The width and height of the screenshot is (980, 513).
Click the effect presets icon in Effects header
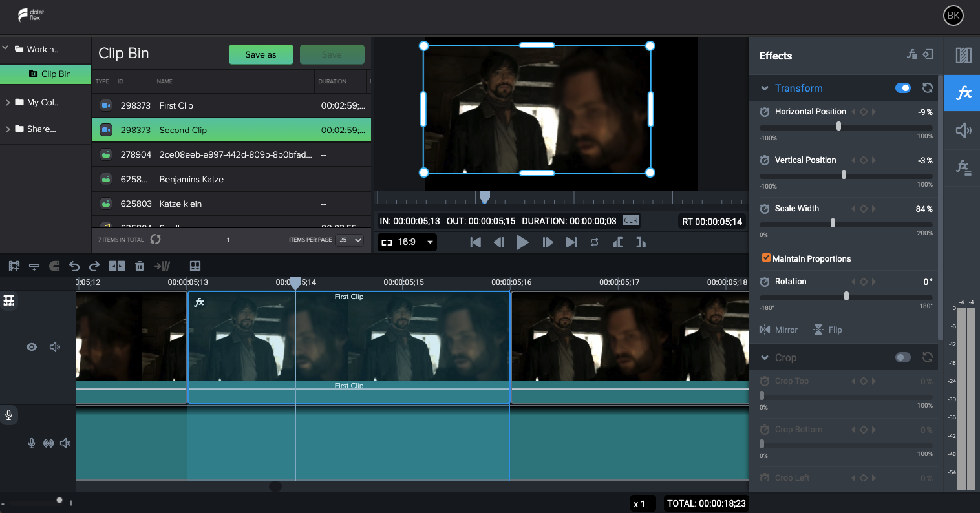[x=912, y=55]
